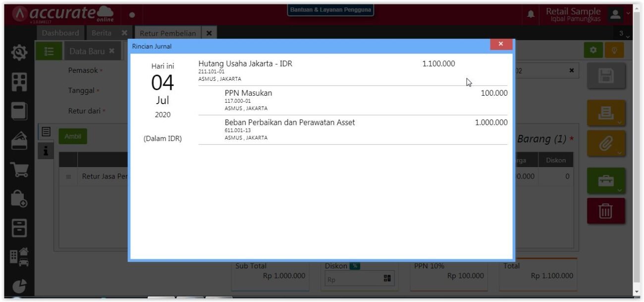
Task: Click the green list view button
Action: coord(48,51)
